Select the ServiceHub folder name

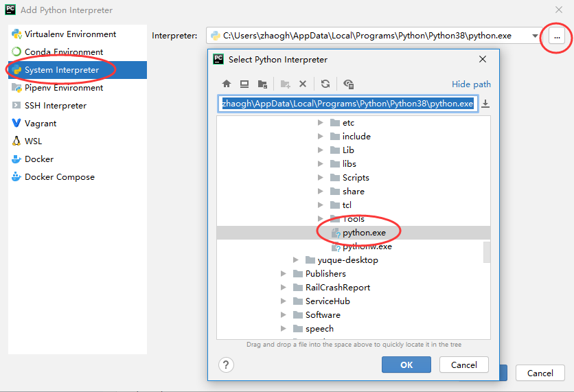[328, 301]
